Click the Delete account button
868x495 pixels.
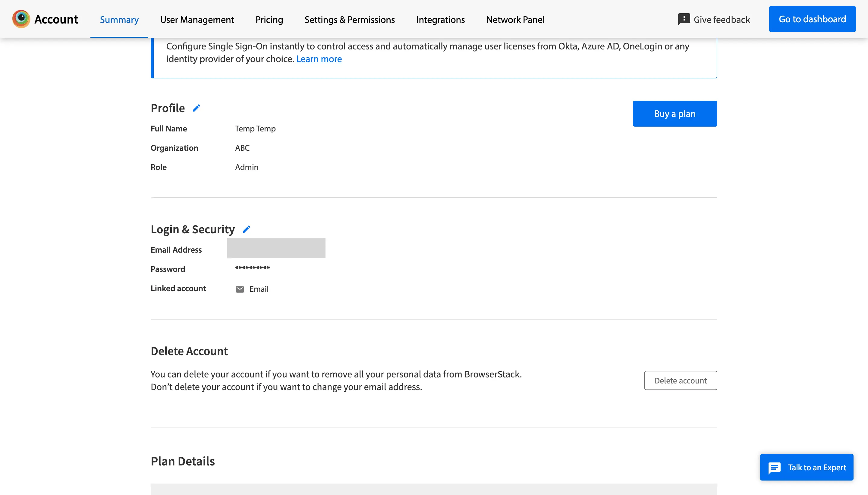[x=681, y=380]
